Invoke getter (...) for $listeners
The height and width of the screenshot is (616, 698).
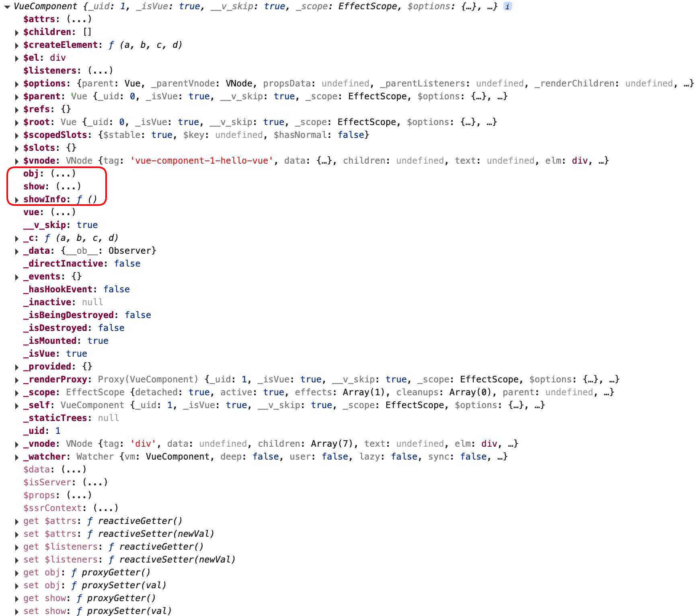tap(101, 70)
